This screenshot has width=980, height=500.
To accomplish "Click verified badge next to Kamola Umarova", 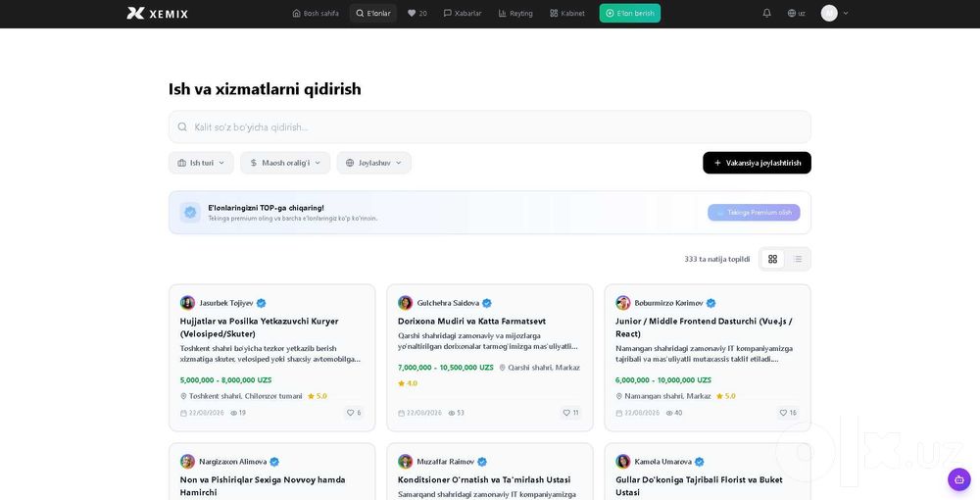I will [700, 462].
